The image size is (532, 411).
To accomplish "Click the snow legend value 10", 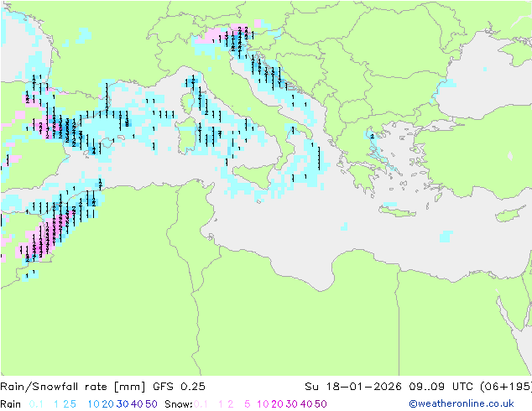I will coord(263,404).
